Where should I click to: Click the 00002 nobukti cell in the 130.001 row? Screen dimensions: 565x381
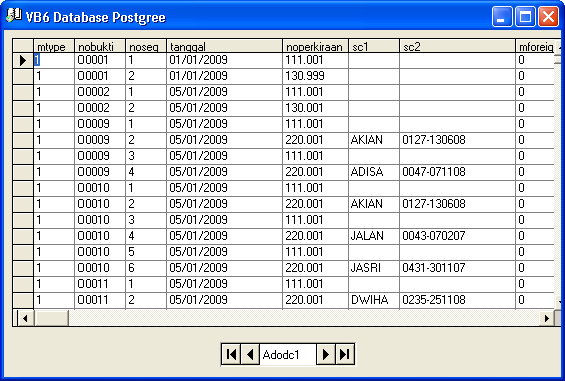pos(100,108)
